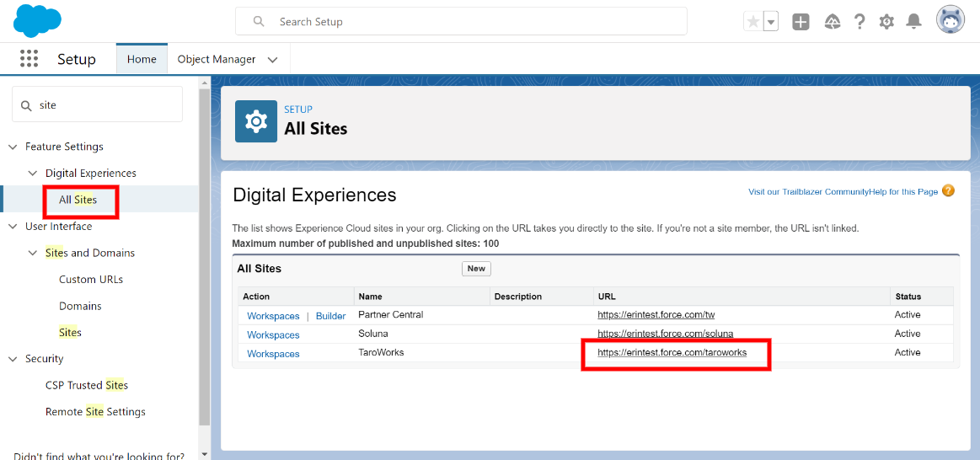Screen dimensions: 980x460
Task: Open the Help question mark icon
Action: pos(860,22)
